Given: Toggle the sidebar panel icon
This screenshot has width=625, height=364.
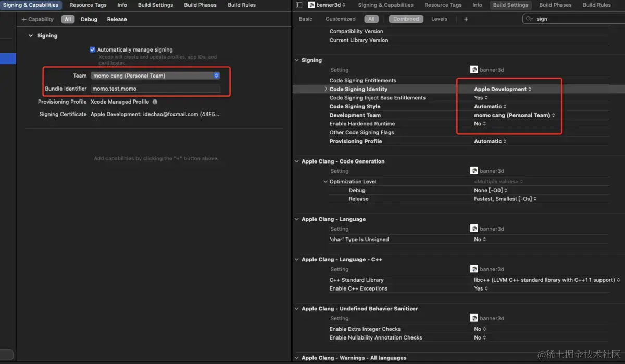Looking at the screenshot, I should pyautogui.click(x=298, y=5).
